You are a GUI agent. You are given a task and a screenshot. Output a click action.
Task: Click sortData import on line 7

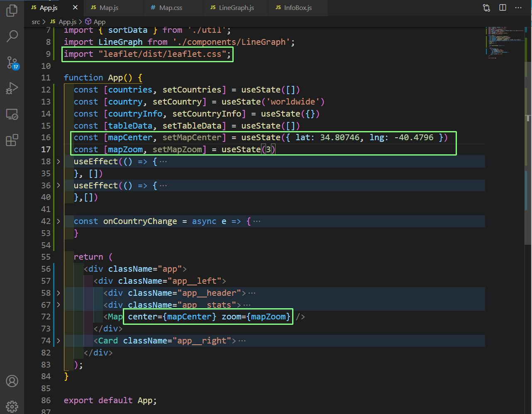(x=128, y=30)
